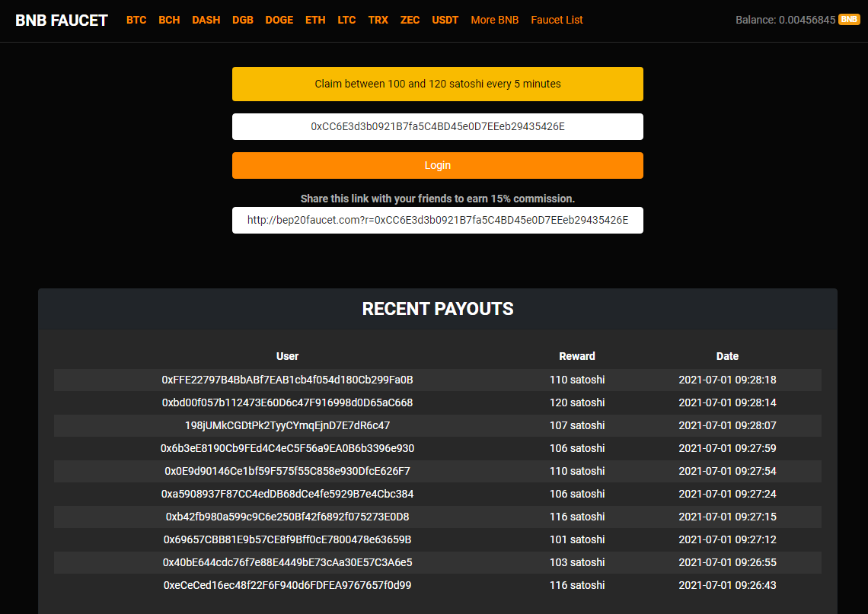Click the date 2021-07-01 09:28:18
The width and height of the screenshot is (868, 614).
click(727, 380)
